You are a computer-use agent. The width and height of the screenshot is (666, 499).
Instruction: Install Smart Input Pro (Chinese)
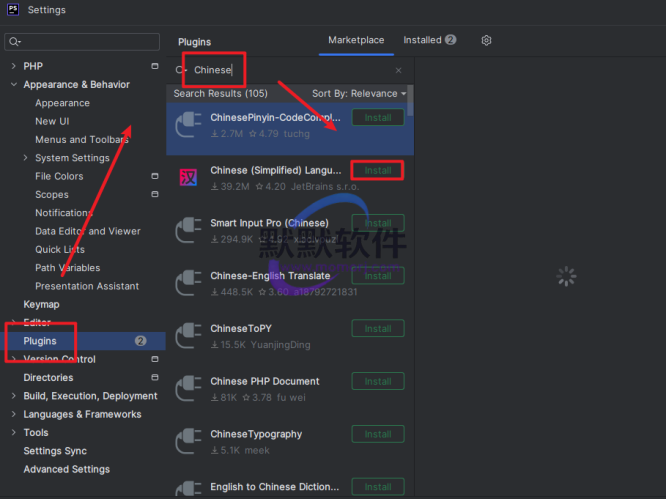pos(378,223)
